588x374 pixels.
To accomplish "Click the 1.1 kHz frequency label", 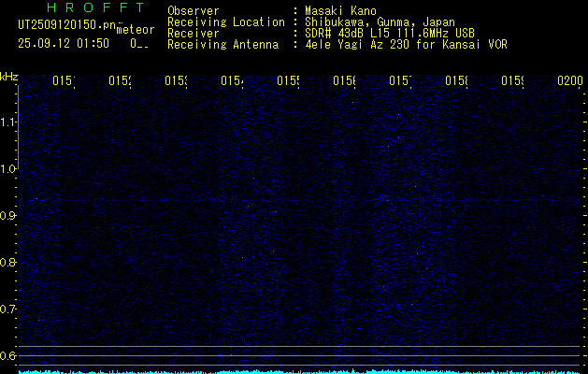I will click(7, 122).
